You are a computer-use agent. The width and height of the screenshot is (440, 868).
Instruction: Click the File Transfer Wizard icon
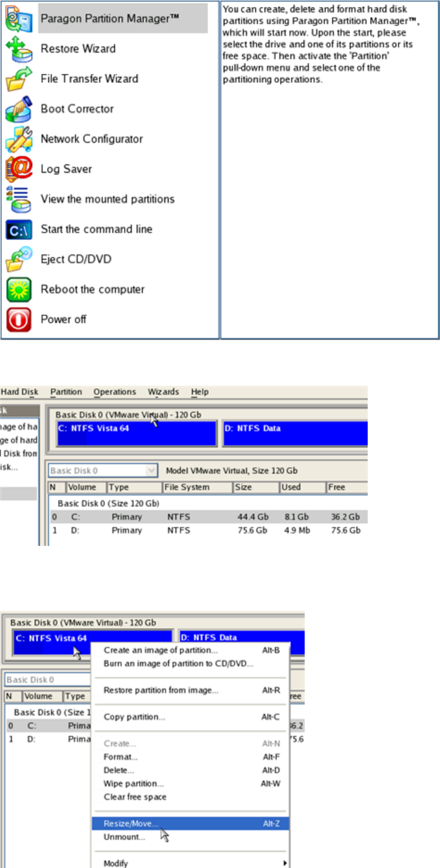click(x=19, y=79)
